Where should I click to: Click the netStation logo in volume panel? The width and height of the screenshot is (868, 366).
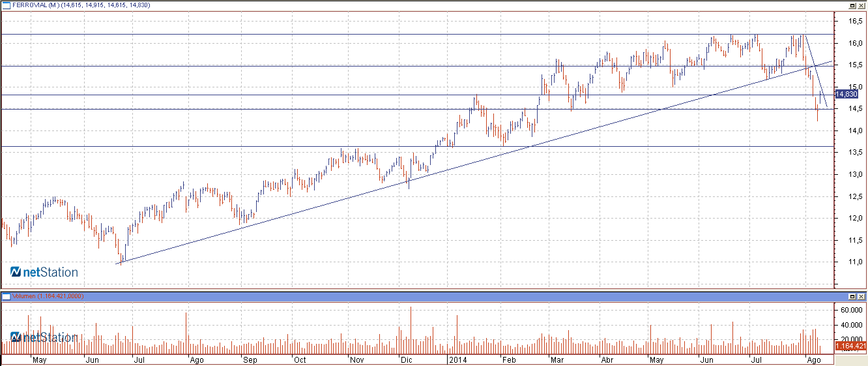44,337
